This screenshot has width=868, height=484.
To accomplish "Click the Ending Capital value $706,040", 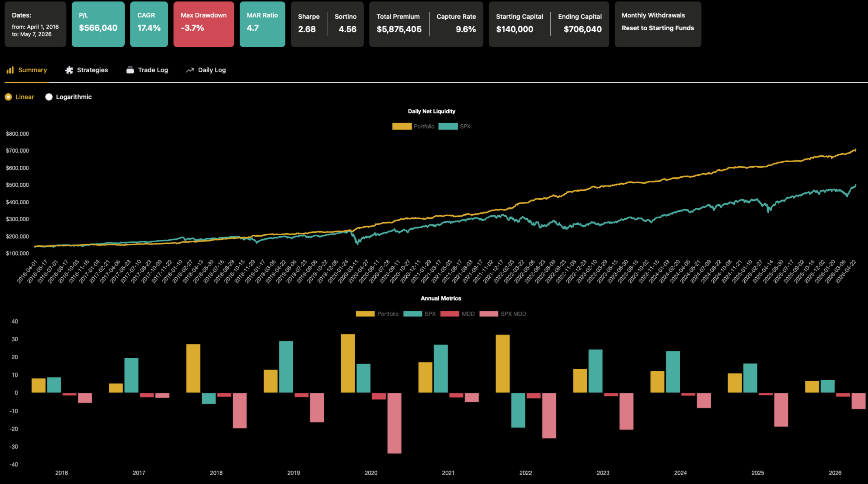I will (x=583, y=29).
